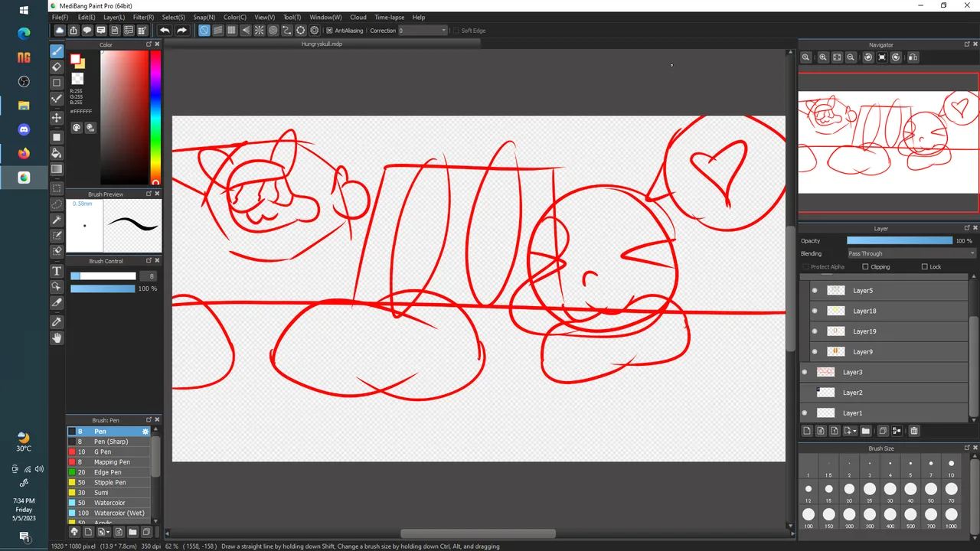Open the Blending mode dropdown
This screenshot has height=551, width=980.
(x=911, y=253)
